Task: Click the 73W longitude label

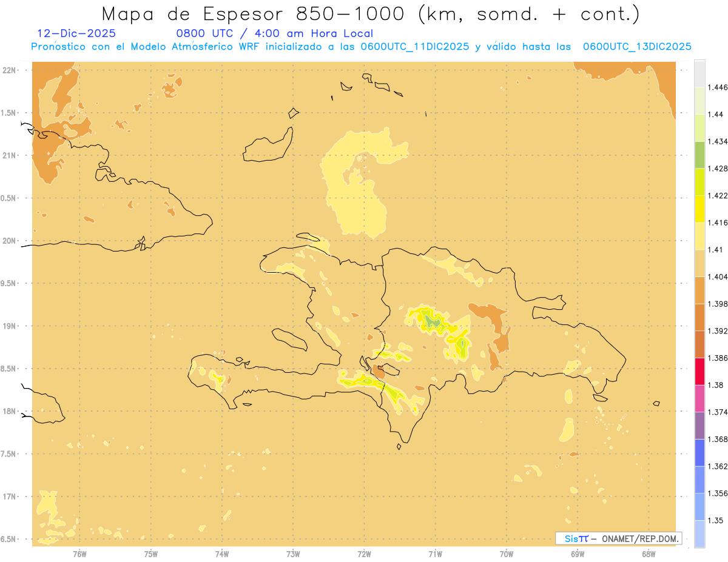Action: point(293,554)
